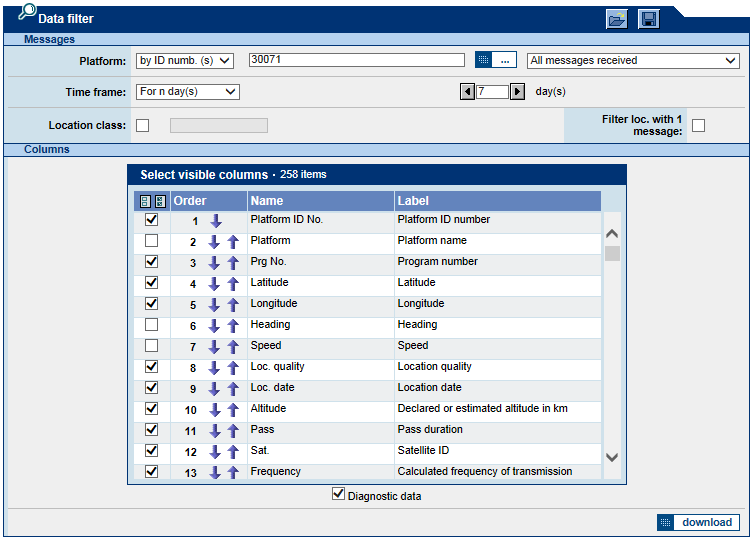The image size is (753, 540).
Task: Uncheck the Longitude column checkbox
Action: coord(151,304)
